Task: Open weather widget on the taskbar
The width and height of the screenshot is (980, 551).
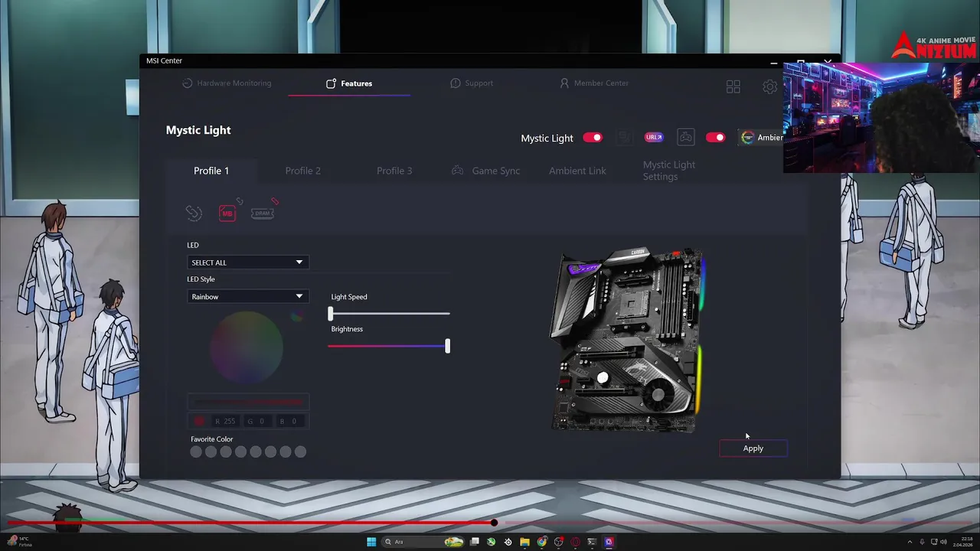Action: pyautogui.click(x=20, y=542)
